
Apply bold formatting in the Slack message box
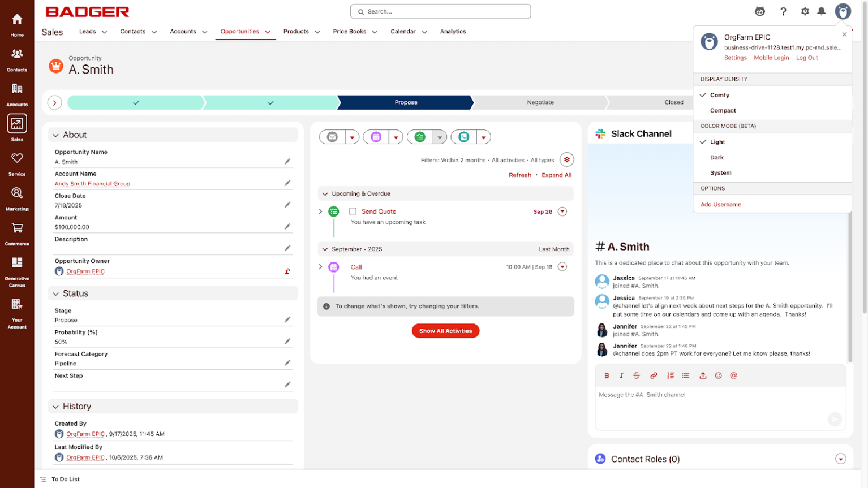click(x=607, y=375)
